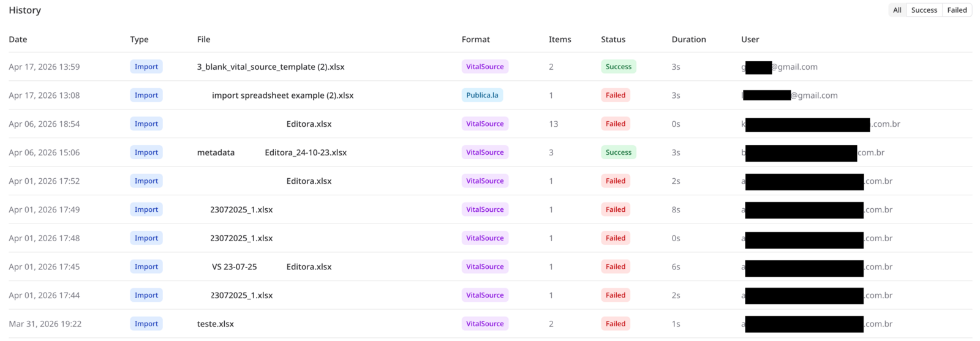Viewport: 980px width, 341px height.
Task: Click the Success badge on Apr 06 15:06 row
Action: click(619, 152)
